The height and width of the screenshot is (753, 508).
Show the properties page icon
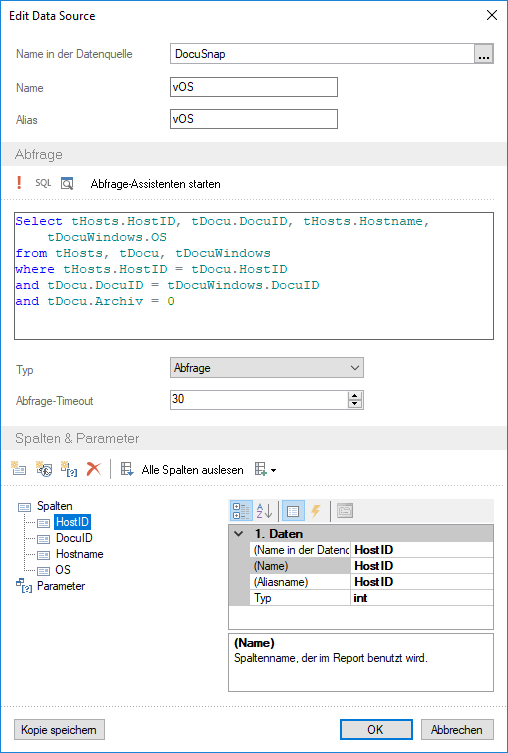point(292,511)
